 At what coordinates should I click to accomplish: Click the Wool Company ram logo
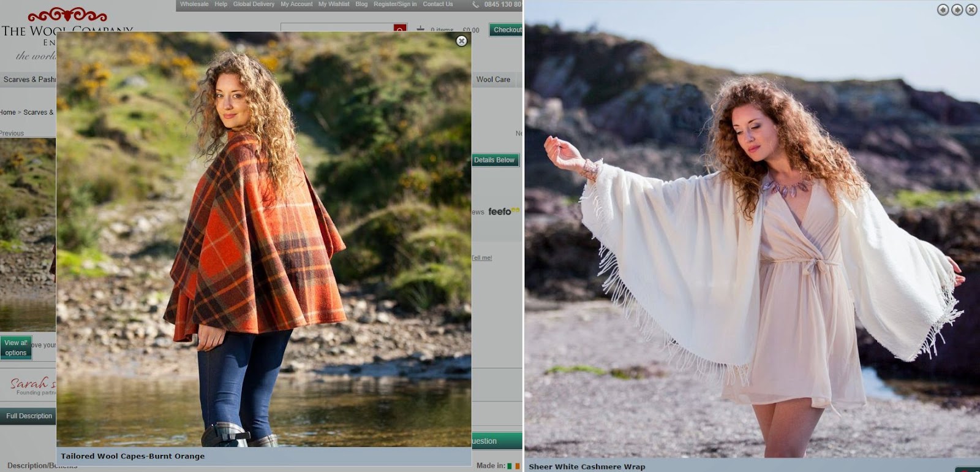coord(67,15)
